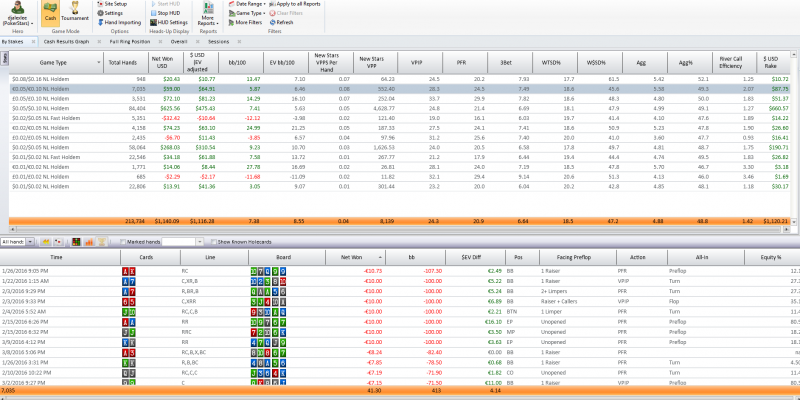
Task: Open the Sessions tab
Action: [218, 42]
